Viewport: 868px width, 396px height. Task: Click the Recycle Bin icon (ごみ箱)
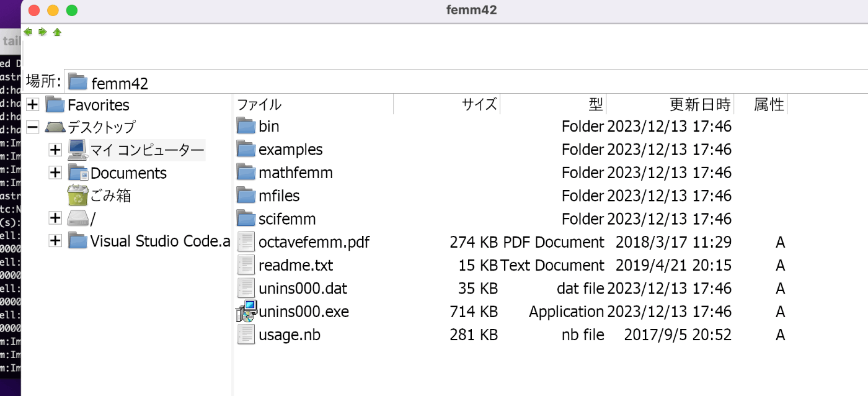click(77, 196)
